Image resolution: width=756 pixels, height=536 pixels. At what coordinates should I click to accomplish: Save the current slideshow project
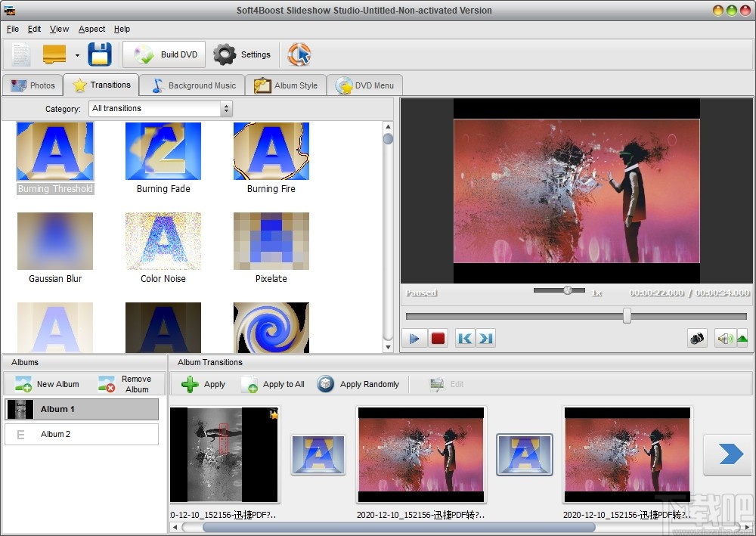click(x=99, y=54)
